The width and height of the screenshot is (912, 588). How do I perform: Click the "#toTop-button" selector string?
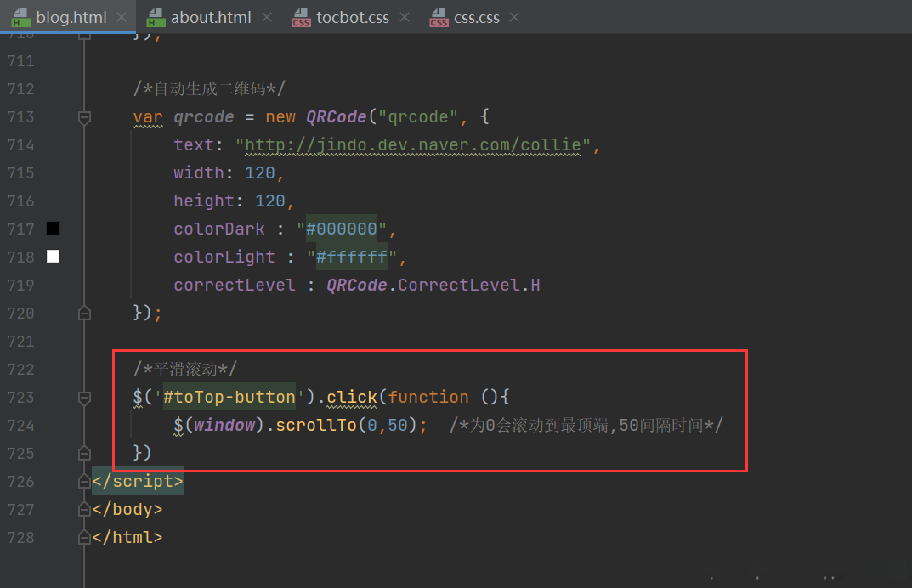(x=229, y=397)
